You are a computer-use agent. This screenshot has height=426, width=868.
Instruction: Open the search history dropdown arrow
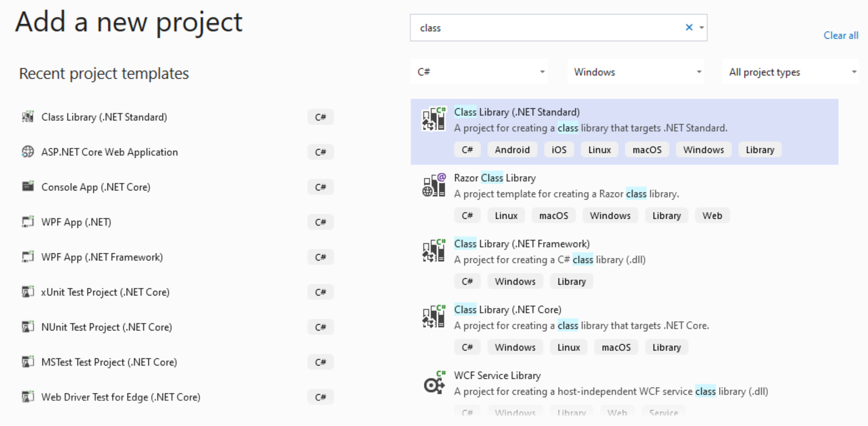[702, 28]
